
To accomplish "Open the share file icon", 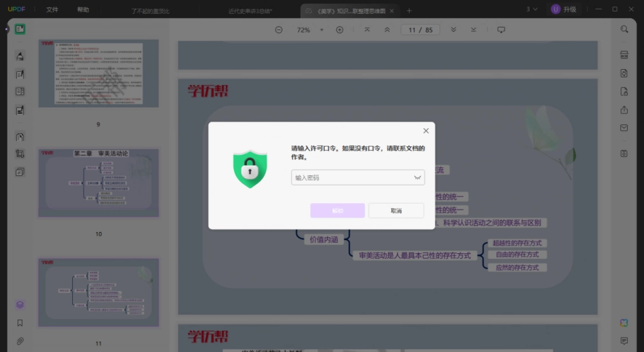I will 624,109.
